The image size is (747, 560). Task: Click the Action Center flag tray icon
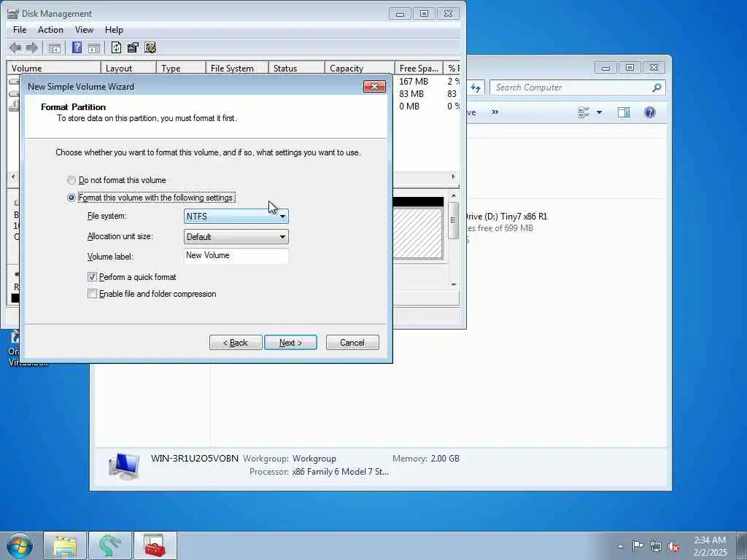638,545
